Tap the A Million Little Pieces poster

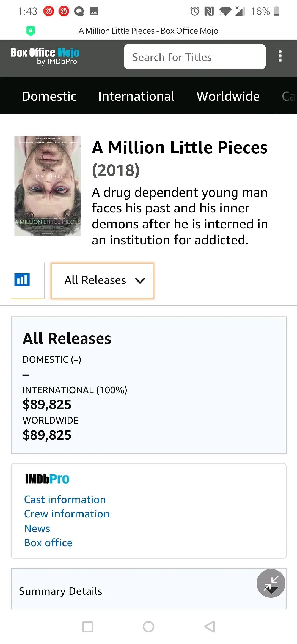[x=48, y=186]
